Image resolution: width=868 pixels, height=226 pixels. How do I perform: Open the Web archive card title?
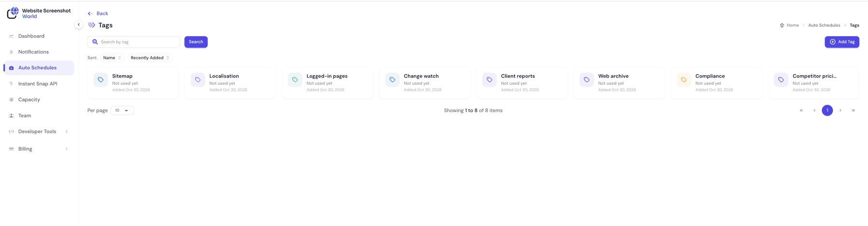(613, 76)
